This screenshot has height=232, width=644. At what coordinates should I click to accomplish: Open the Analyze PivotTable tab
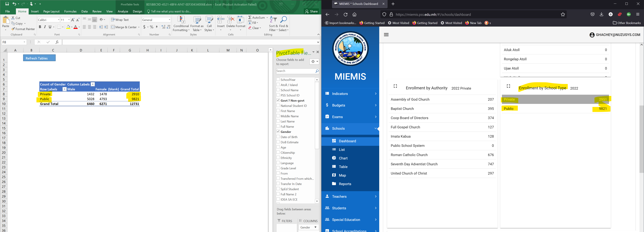click(x=123, y=11)
